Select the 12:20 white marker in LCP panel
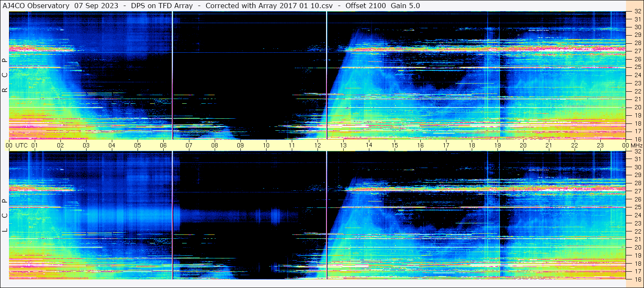This screenshot has width=644, height=288. coord(326,216)
